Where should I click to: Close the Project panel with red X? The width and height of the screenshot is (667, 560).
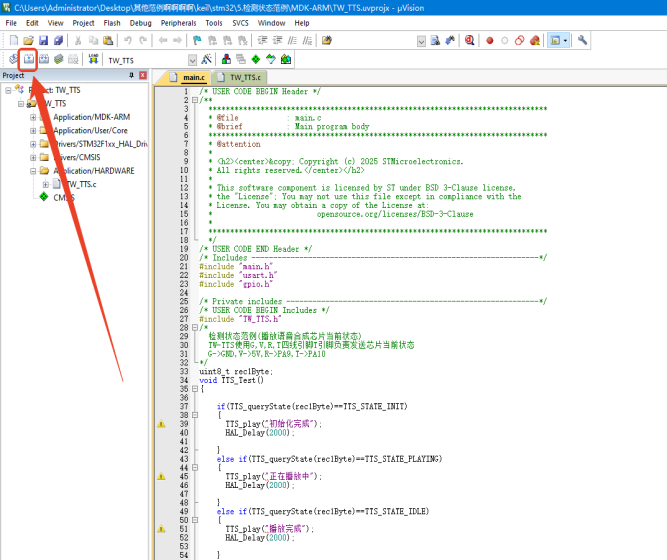[x=143, y=76]
